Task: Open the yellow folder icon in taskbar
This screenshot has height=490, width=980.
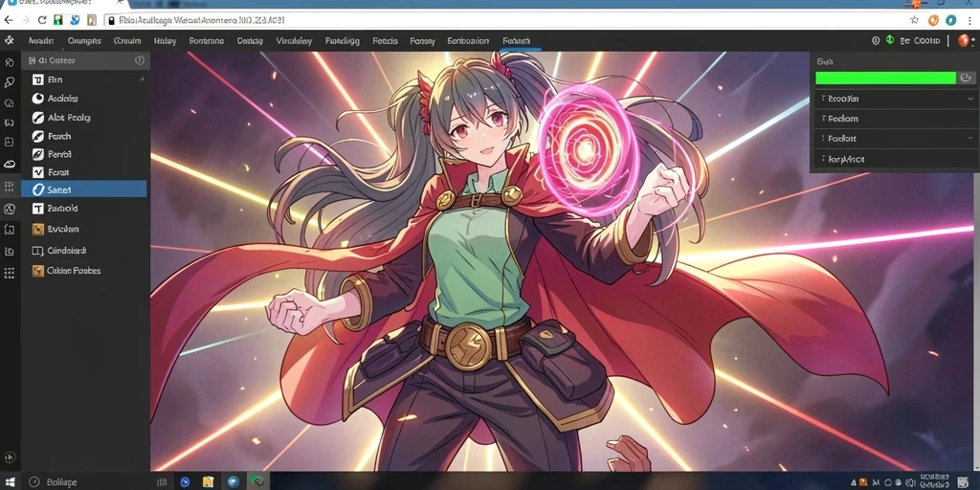Action: click(x=208, y=482)
